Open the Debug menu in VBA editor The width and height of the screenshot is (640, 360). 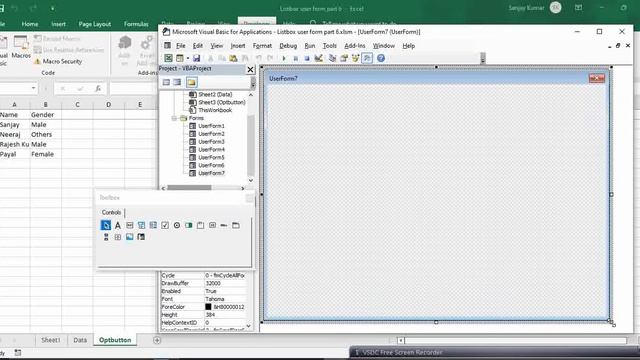(288, 46)
